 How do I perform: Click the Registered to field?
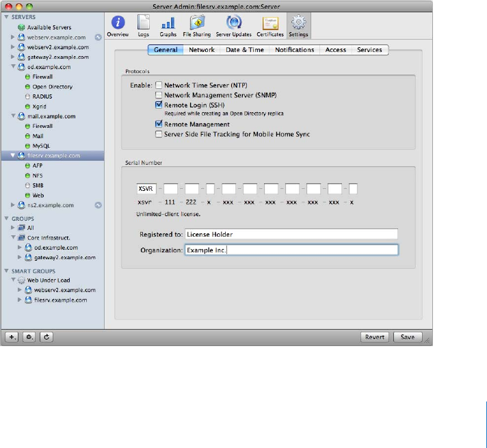291,234
